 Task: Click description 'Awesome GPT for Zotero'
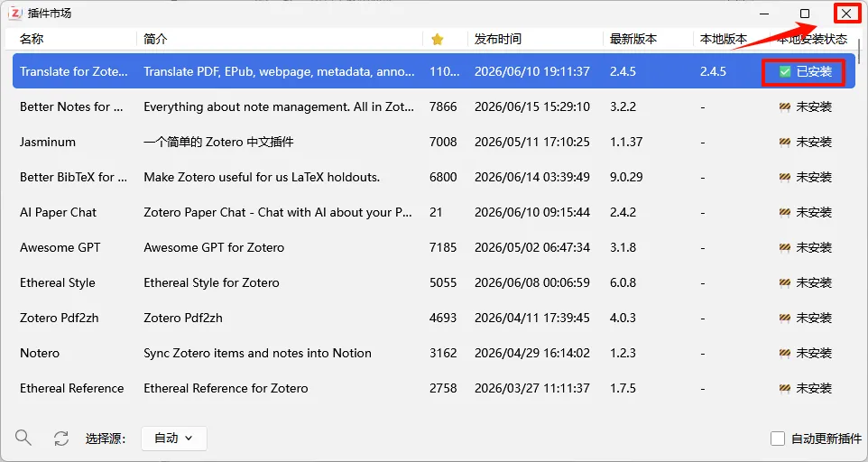(214, 247)
